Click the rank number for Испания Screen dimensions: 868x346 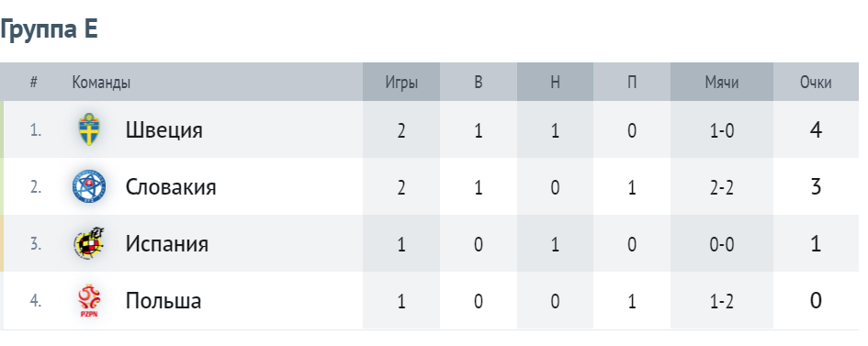[x=36, y=244]
